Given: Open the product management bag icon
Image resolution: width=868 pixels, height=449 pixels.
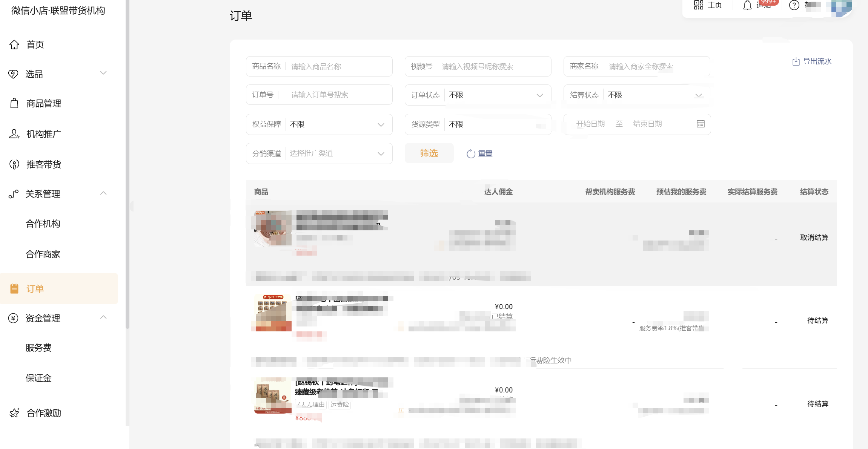Looking at the screenshot, I should [14, 103].
